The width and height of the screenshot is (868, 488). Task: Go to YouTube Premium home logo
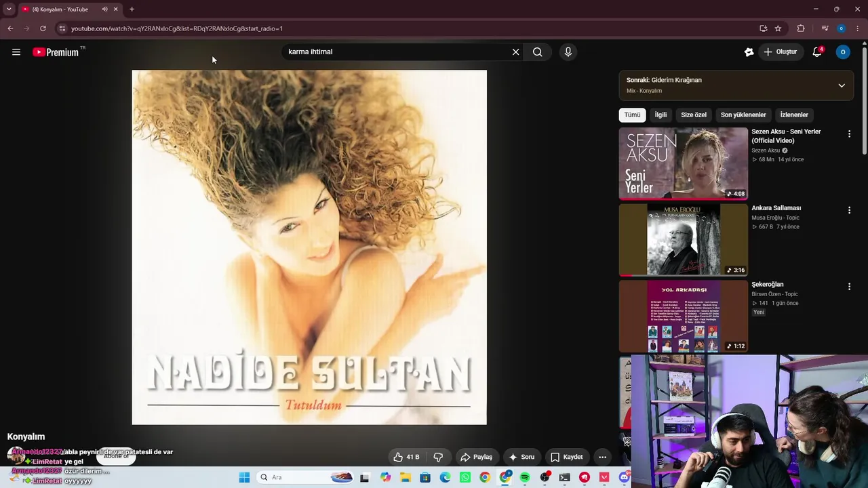click(x=56, y=52)
